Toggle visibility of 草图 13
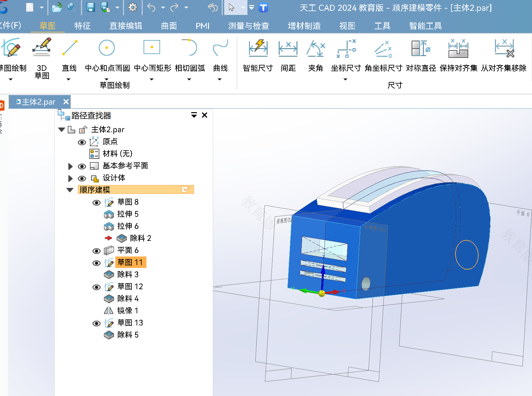Image resolution: width=532 pixels, height=396 pixels. click(x=97, y=323)
